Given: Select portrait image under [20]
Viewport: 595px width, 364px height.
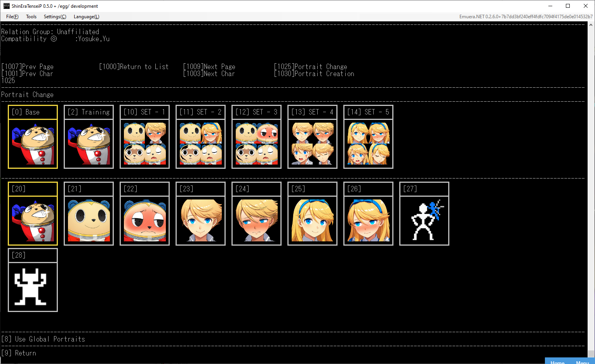Looking at the screenshot, I should point(33,221).
